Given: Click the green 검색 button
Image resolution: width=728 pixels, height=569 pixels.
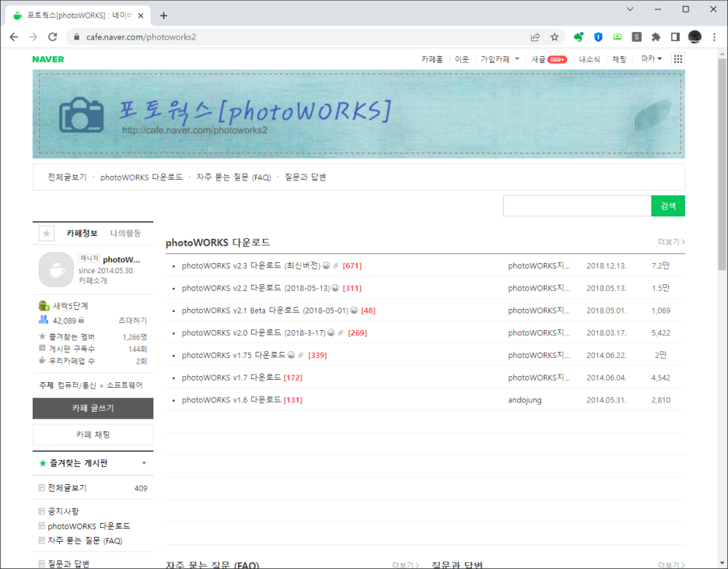Looking at the screenshot, I should click(x=668, y=205).
